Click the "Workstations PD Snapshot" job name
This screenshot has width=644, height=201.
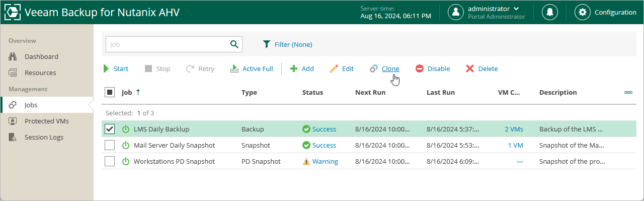174,161
